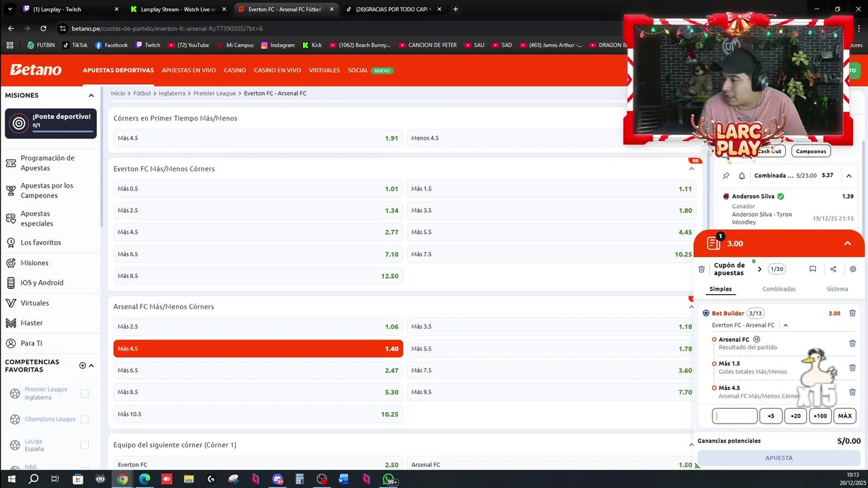868x488 pixels.
Task: Collapse the Combinada bet card
Action: point(848,176)
